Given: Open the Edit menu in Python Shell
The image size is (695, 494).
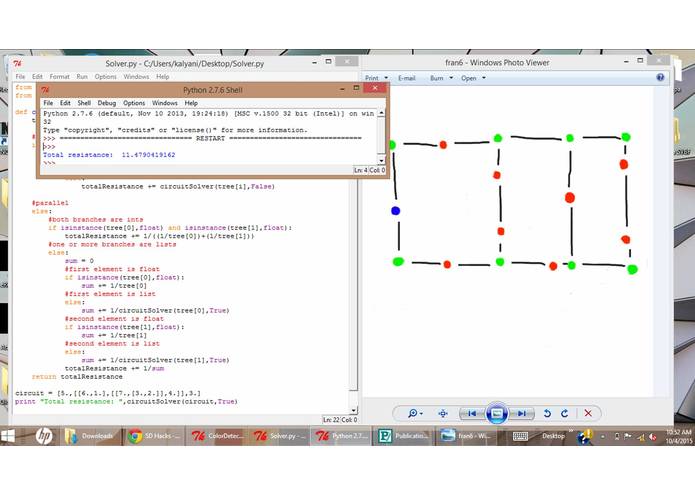Looking at the screenshot, I should 65,103.
